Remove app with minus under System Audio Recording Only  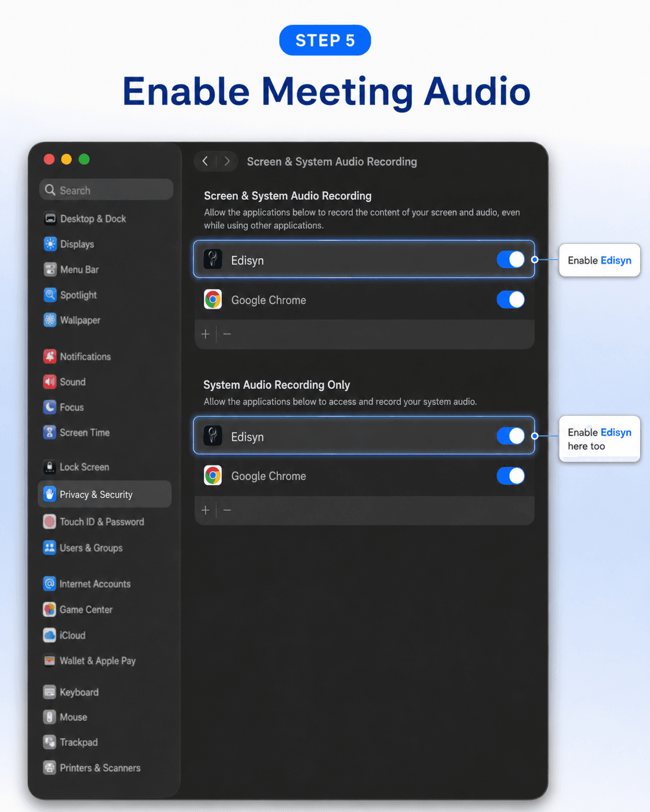[x=227, y=510]
